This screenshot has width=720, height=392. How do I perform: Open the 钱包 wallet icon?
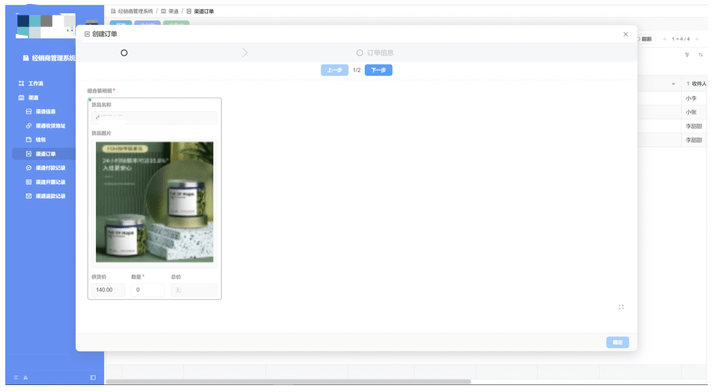(28, 140)
